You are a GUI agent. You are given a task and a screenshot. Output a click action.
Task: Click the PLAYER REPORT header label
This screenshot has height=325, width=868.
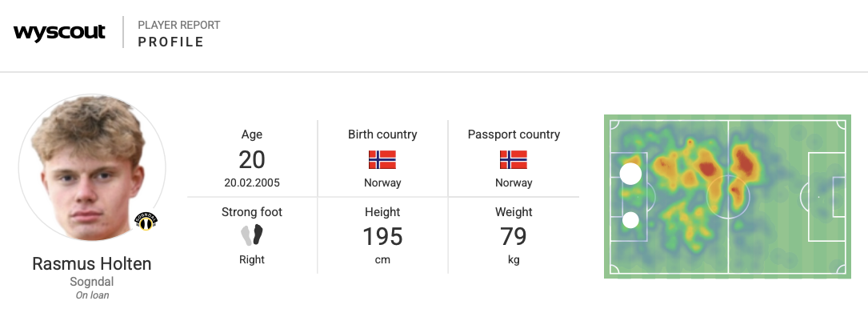coord(179,25)
